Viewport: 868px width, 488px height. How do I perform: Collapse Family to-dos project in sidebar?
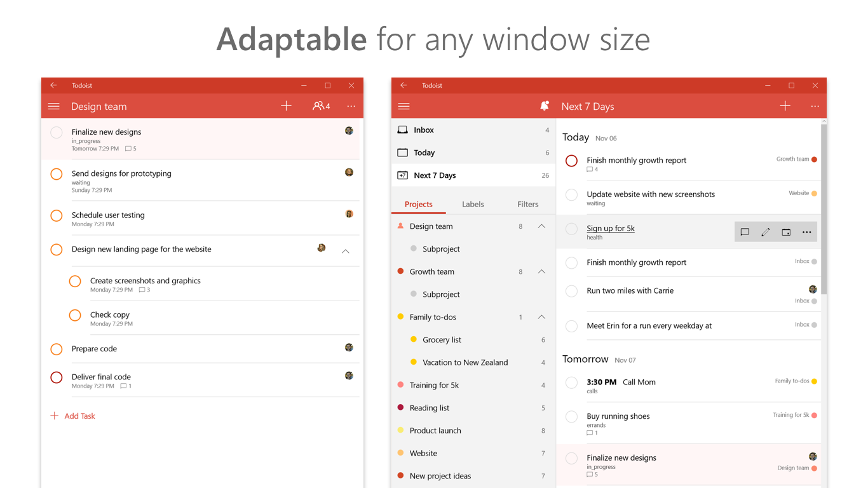(x=541, y=317)
